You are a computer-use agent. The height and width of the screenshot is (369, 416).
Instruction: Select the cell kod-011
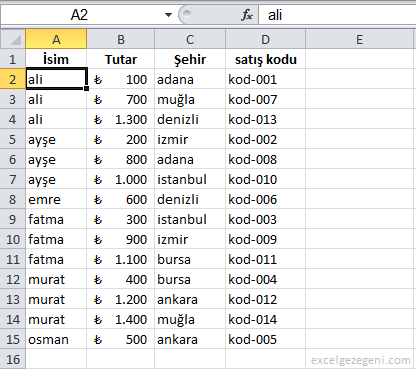point(265,259)
